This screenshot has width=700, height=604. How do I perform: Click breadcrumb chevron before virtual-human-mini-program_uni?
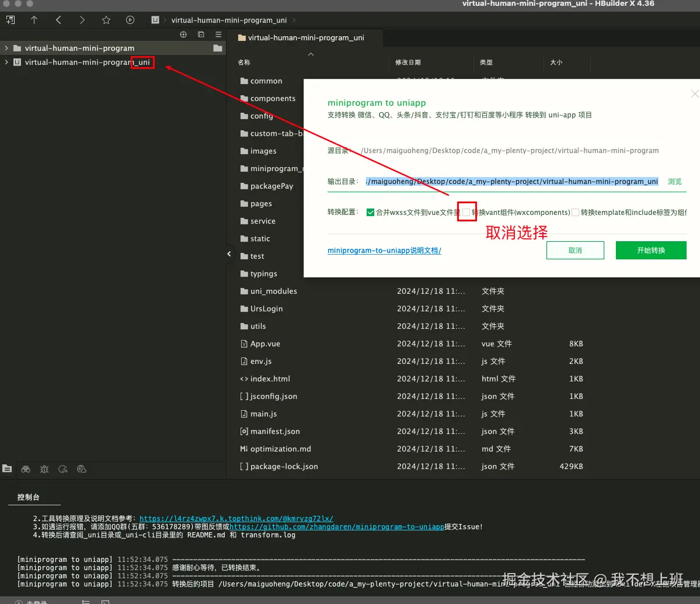click(x=165, y=20)
